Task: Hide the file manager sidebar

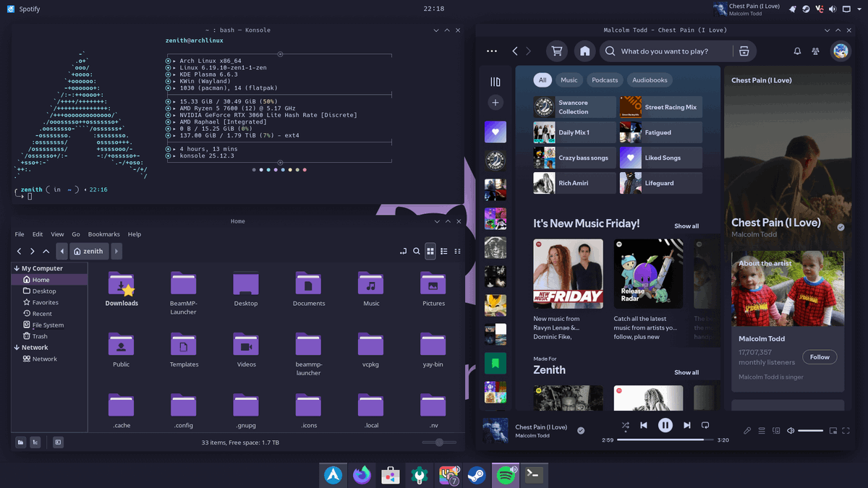Action: coord(58,442)
